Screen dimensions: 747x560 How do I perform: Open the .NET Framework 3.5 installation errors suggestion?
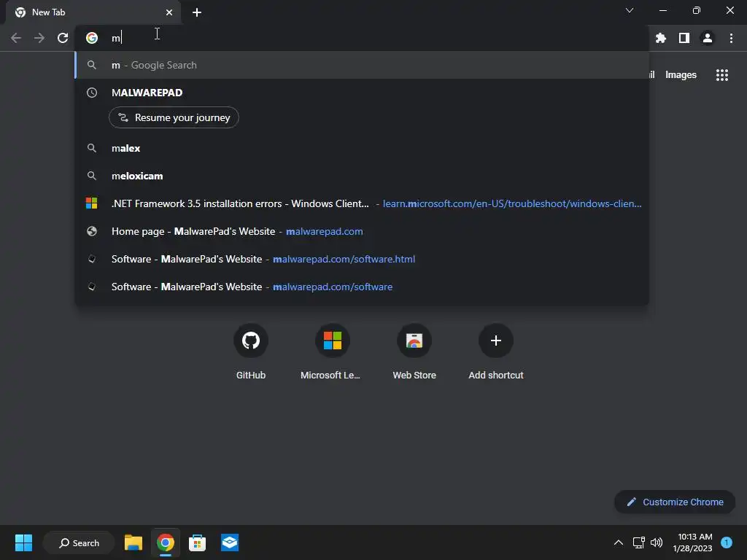[x=362, y=203]
